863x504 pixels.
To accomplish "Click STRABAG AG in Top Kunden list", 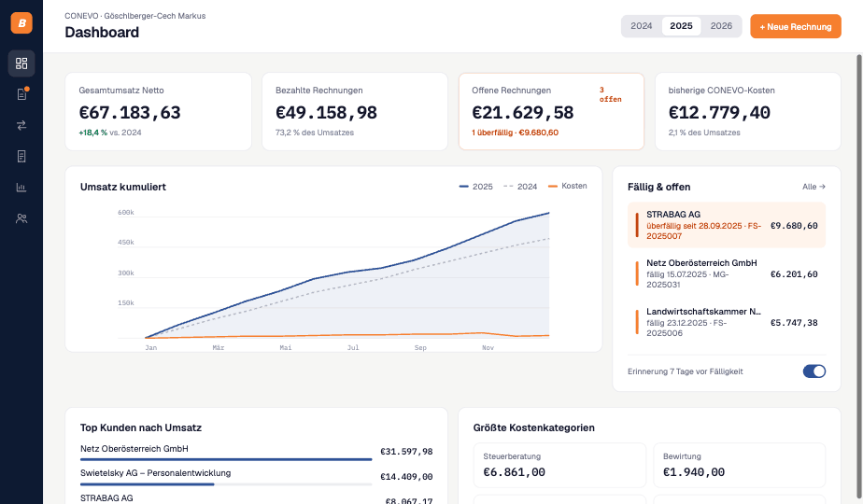I will [106, 498].
